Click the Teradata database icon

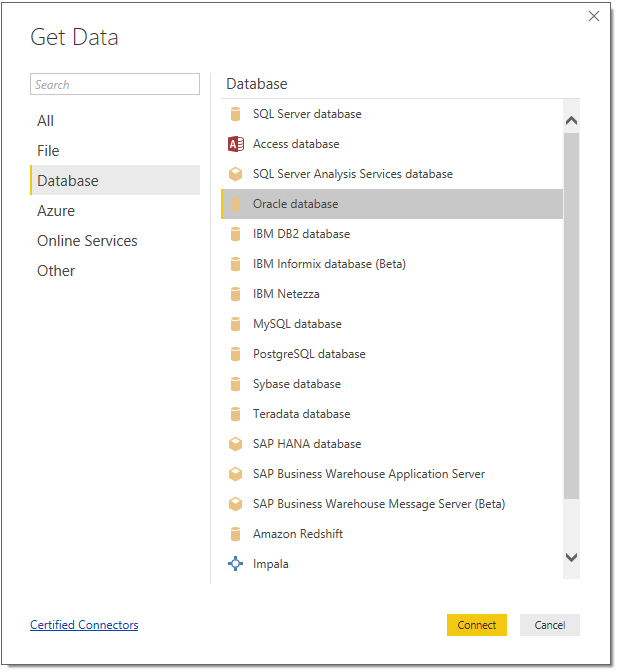[x=235, y=414]
